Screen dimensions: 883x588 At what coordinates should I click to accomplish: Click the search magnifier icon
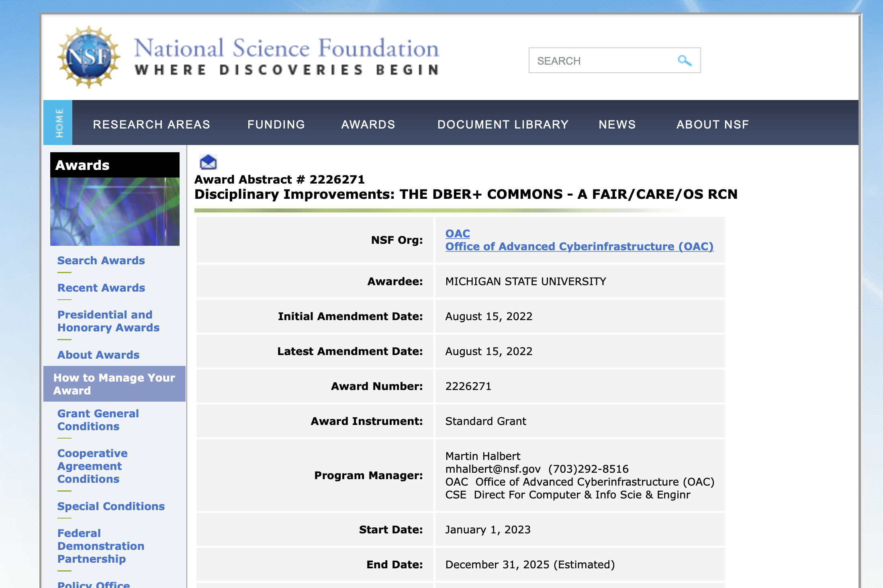(684, 60)
